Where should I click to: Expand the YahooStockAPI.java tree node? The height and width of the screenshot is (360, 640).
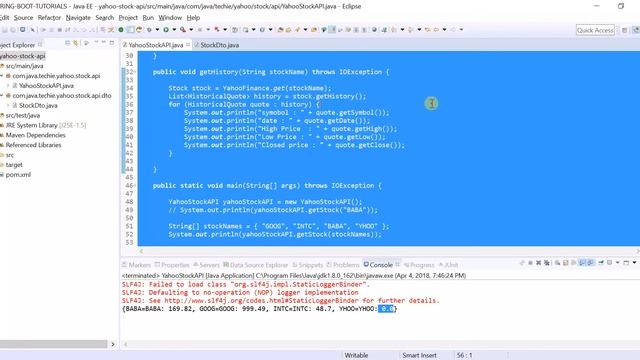pyautogui.click(x=8, y=86)
